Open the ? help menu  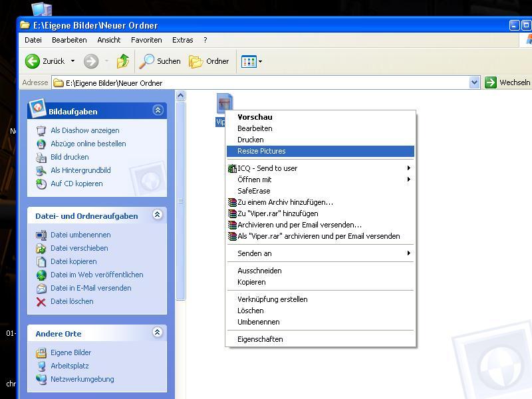pyautogui.click(x=205, y=40)
